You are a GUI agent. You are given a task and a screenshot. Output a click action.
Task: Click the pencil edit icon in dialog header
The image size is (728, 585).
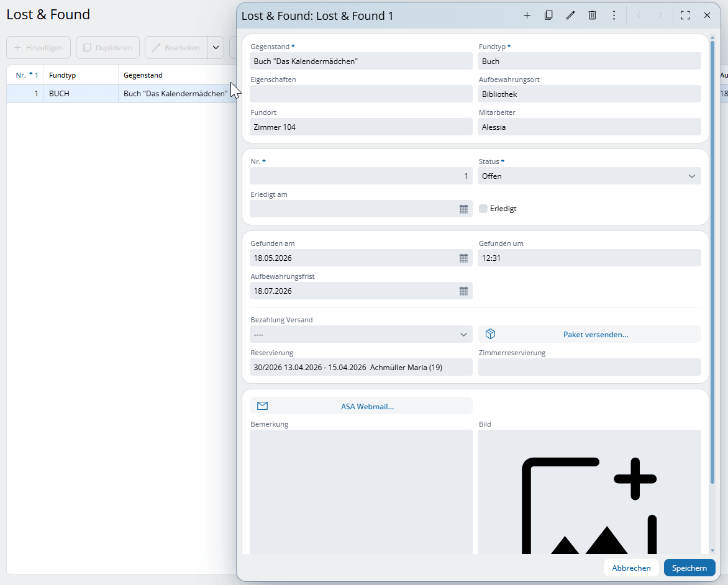570,16
